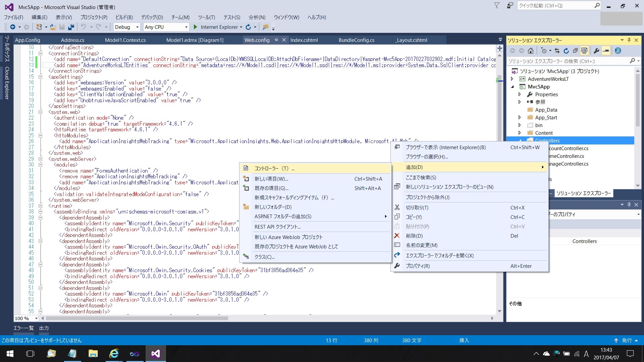Choose 既存の項目(G)... menu entry
This screenshot has height=362, width=644.
point(315,188)
